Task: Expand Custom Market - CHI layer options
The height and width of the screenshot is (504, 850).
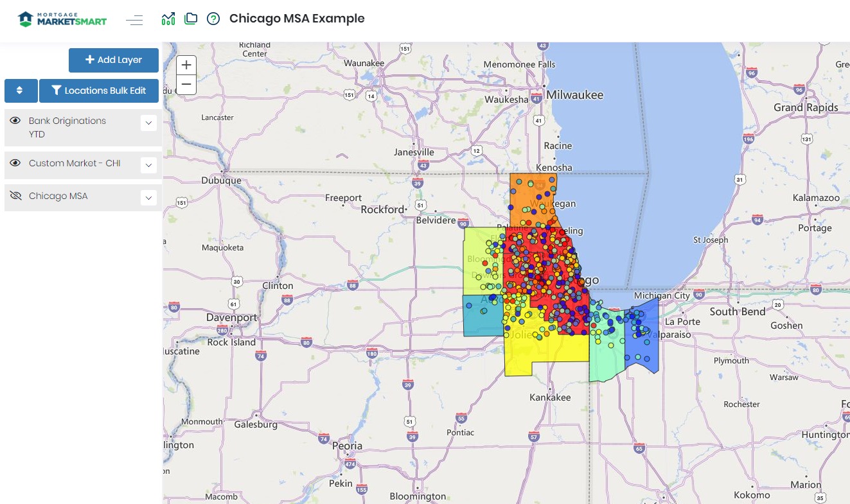Action: 148,165
